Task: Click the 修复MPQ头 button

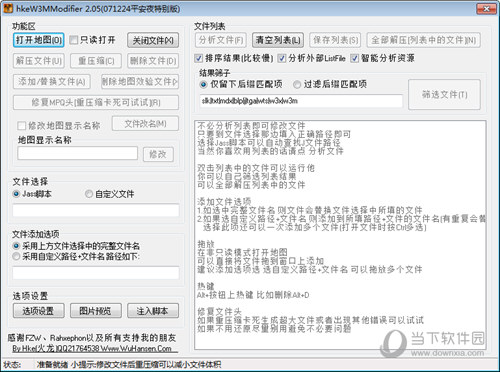Action: pos(96,102)
